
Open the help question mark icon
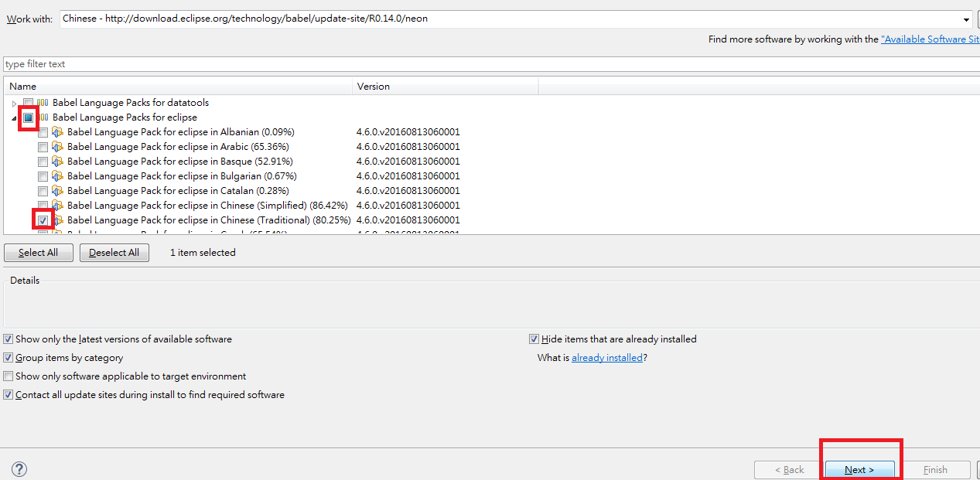pos(19,469)
